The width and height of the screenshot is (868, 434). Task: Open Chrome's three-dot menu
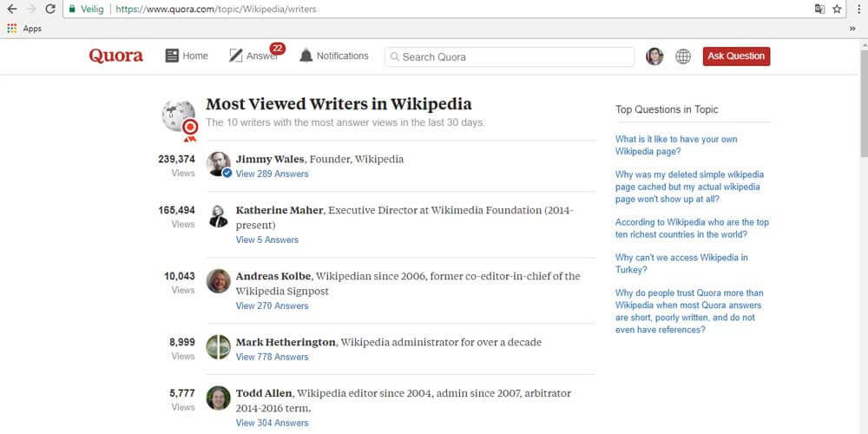[858, 9]
